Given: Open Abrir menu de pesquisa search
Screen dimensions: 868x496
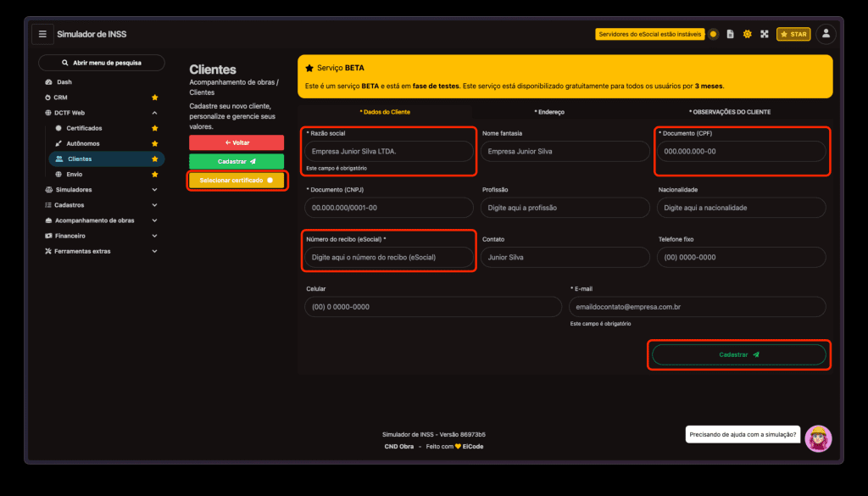Looking at the screenshot, I should point(102,63).
